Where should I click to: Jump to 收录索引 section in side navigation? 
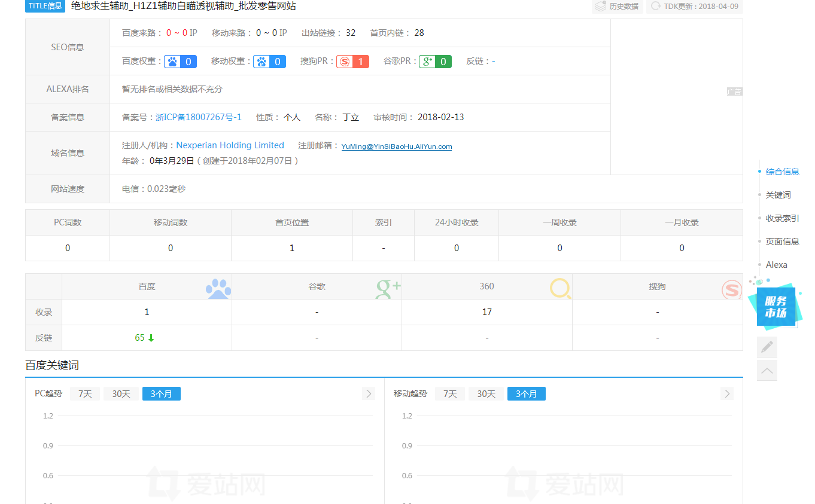[x=782, y=218]
